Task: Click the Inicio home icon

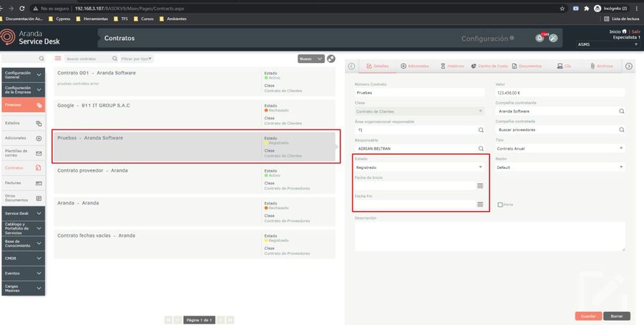Action: point(624,31)
